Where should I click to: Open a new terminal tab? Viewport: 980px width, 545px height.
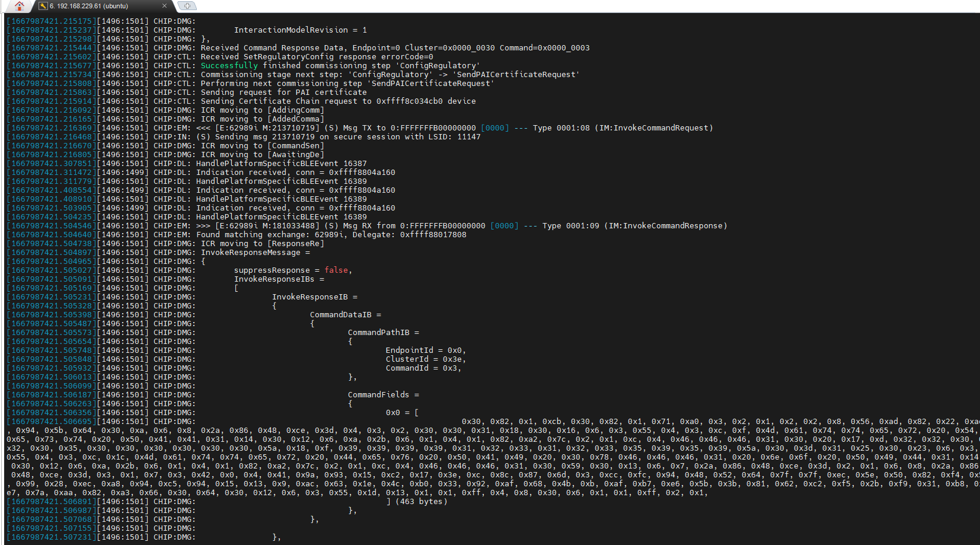[x=187, y=6]
